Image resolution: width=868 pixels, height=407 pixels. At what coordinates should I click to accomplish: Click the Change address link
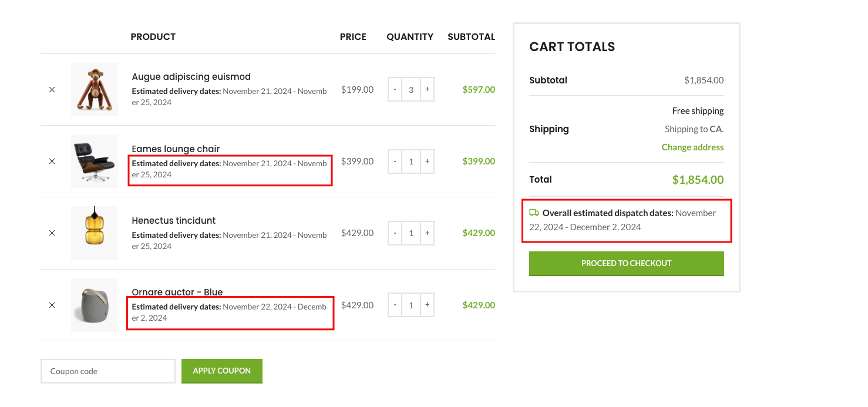coord(692,147)
